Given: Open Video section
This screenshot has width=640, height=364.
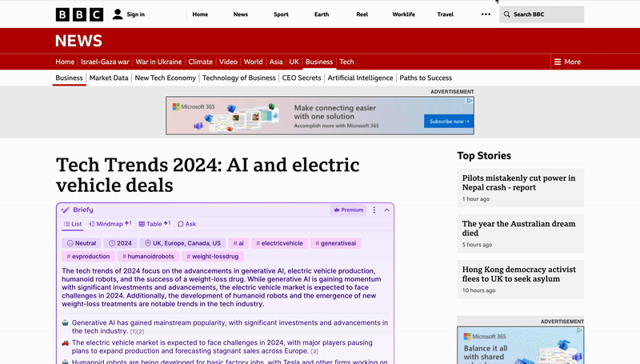Looking at the screenshot, I should click(228, 62).
